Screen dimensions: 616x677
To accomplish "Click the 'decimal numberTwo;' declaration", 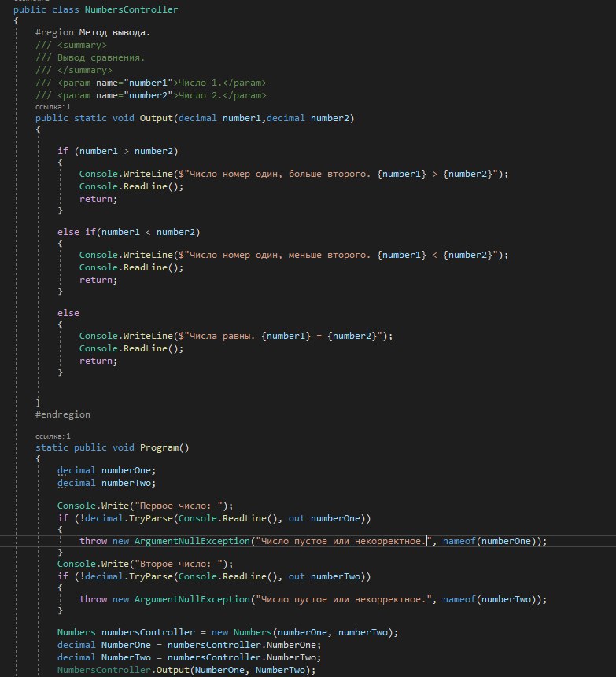I will [107, 483].
